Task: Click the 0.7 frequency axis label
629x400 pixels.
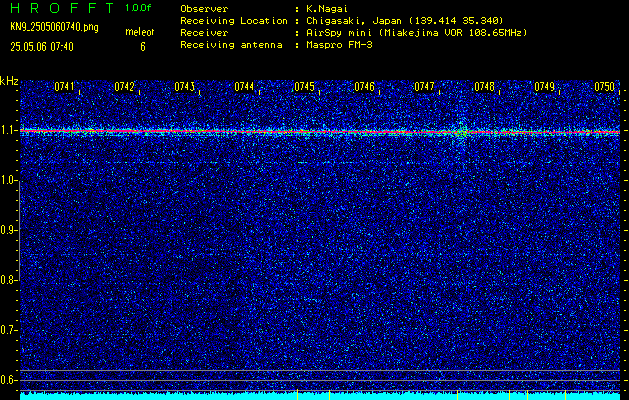Action: click(x=8, y=330)
